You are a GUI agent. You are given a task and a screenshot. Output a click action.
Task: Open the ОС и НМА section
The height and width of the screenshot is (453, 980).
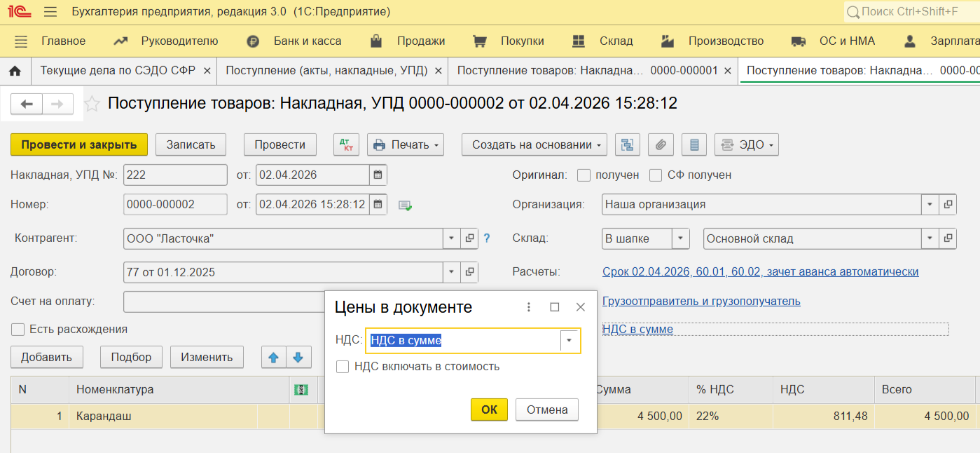point(848,41)
